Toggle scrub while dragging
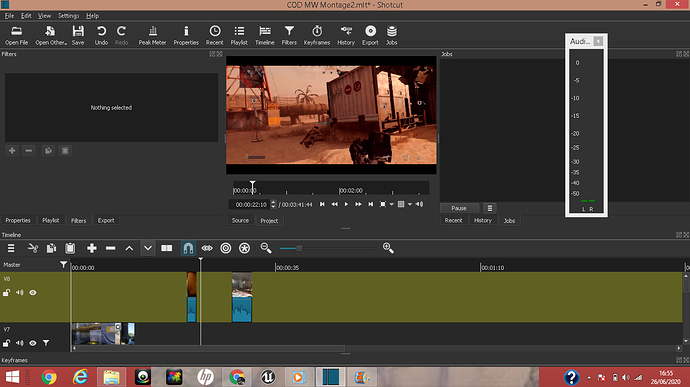The height and width of the screenshot is (387, 690). [x=207, y=248]
